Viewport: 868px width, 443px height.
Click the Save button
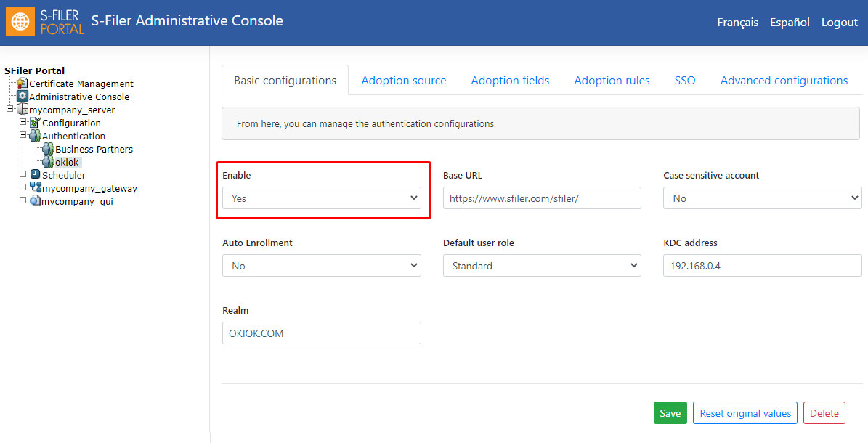[x=670, y=413]
